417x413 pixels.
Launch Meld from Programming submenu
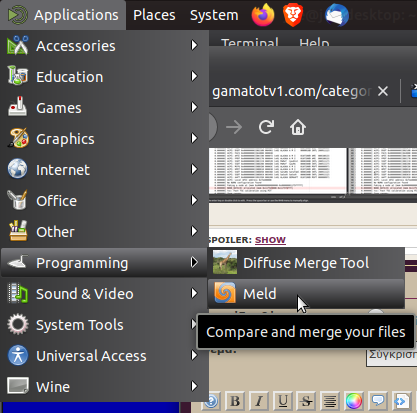point(306,293)
